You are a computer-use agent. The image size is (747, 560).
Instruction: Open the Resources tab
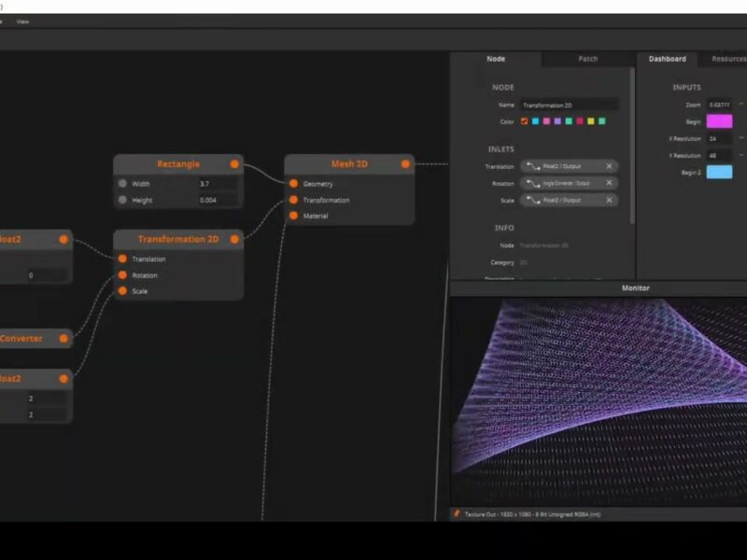pos(728,59)
